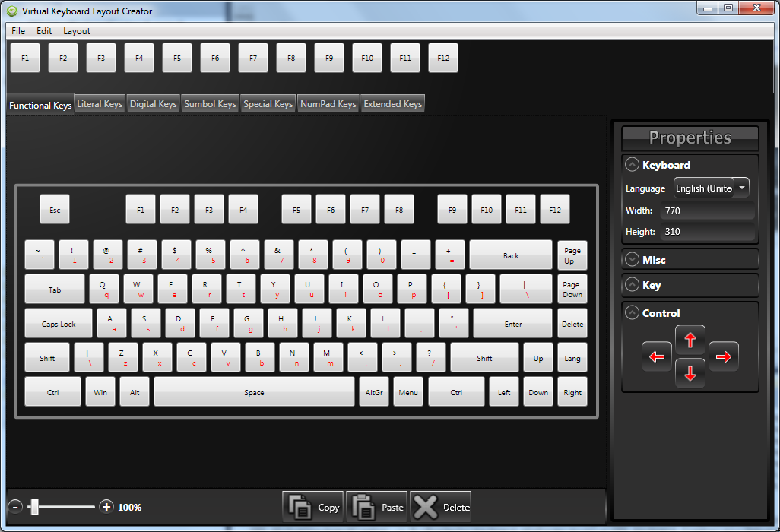This screenshot has height=532, width=780.
Task: Collapse the Control section
Action: coord(632,313)
